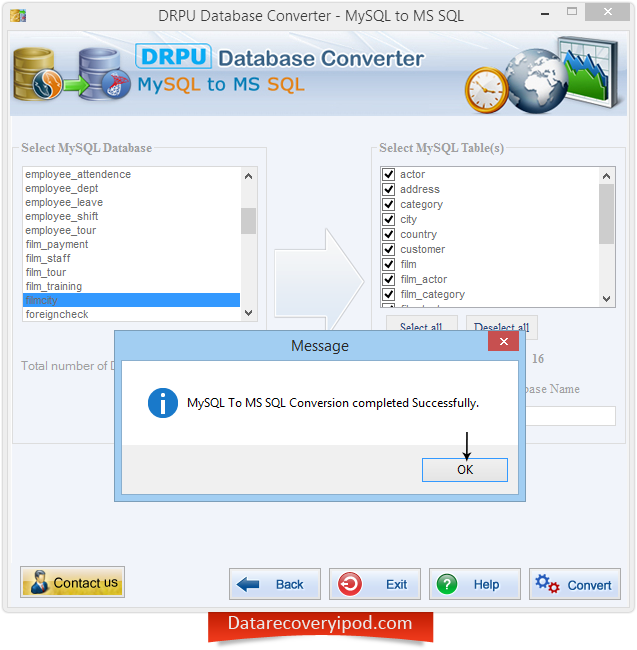Toggle the film_actor table checkbox
637x650 pixels.
point(388,279)
